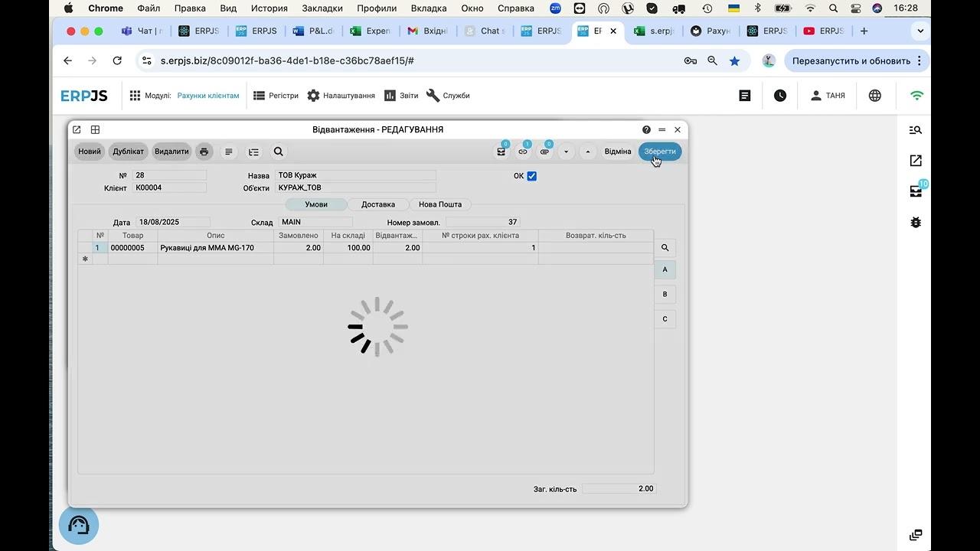Click the help question mark in dialog
Screen dimensions: 980x551
tap(646, 130)
